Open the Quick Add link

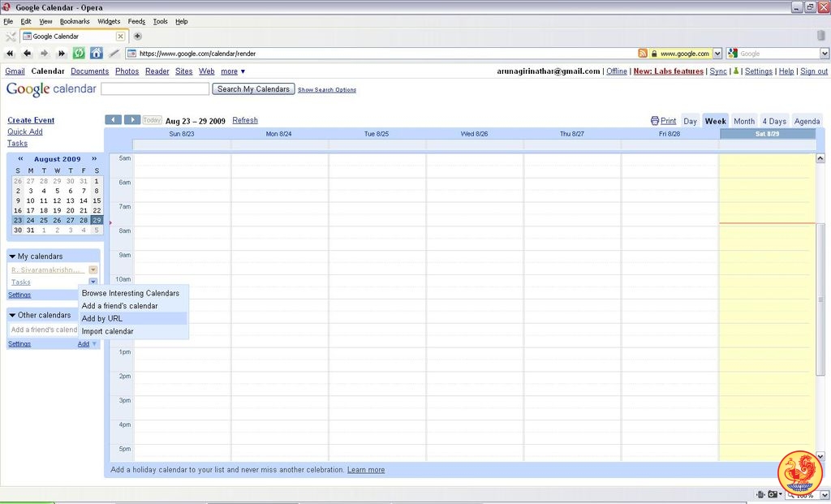coord(25,132)
